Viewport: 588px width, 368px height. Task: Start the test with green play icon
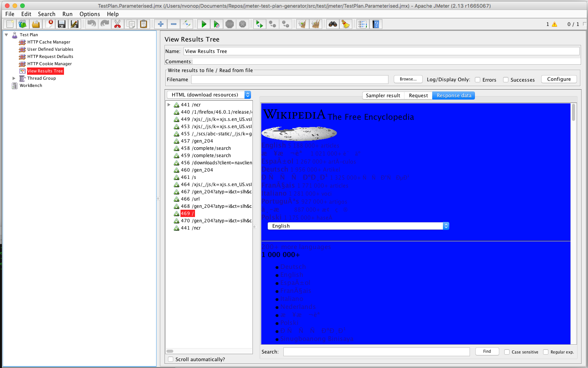(204, 24)
